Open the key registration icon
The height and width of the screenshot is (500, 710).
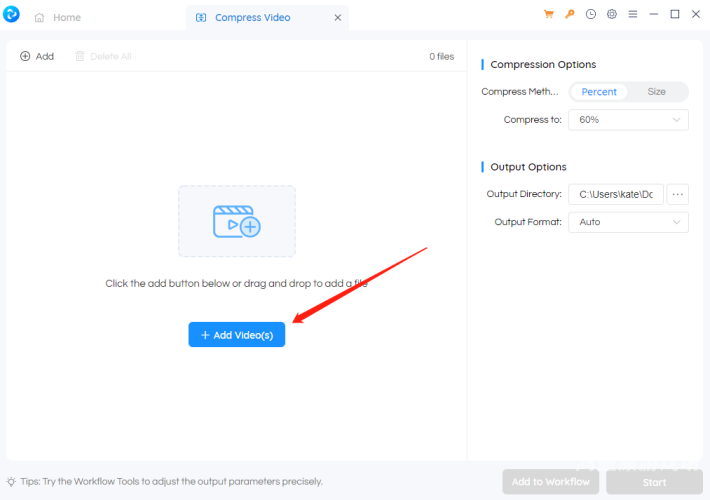coord(570,14)
